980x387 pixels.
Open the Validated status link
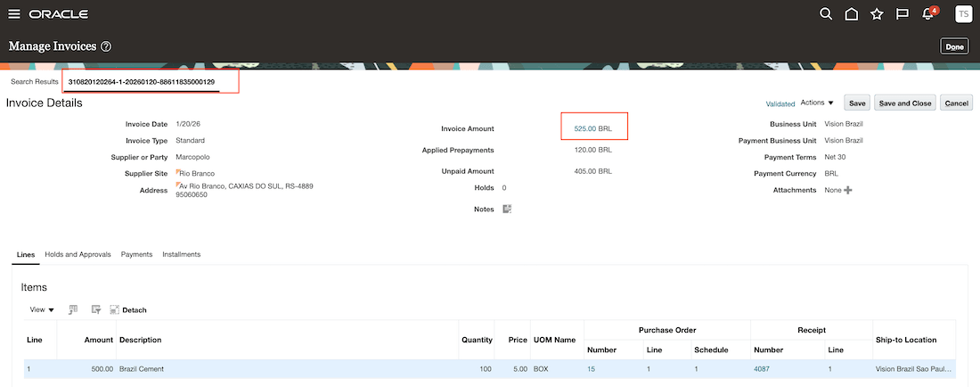coord(780,103)
